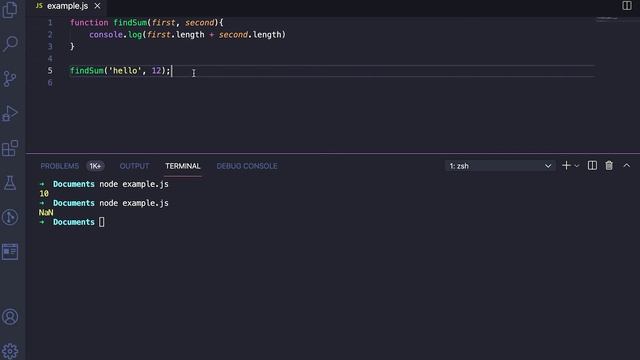Click line number 5 in gutter
This screenshot has height=360, width=640.
pyautogui.click(x=50, y=71)
